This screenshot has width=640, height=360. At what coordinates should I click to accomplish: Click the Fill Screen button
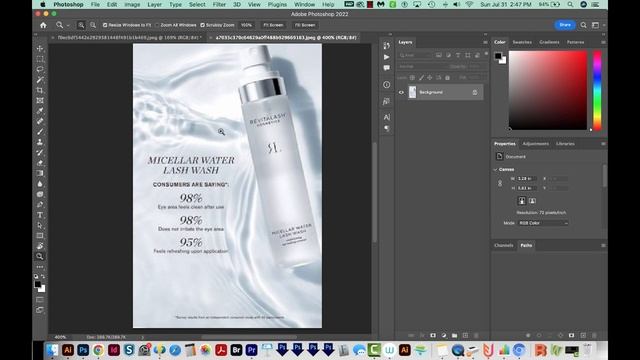pyautogui.click(x=305, y=25)
